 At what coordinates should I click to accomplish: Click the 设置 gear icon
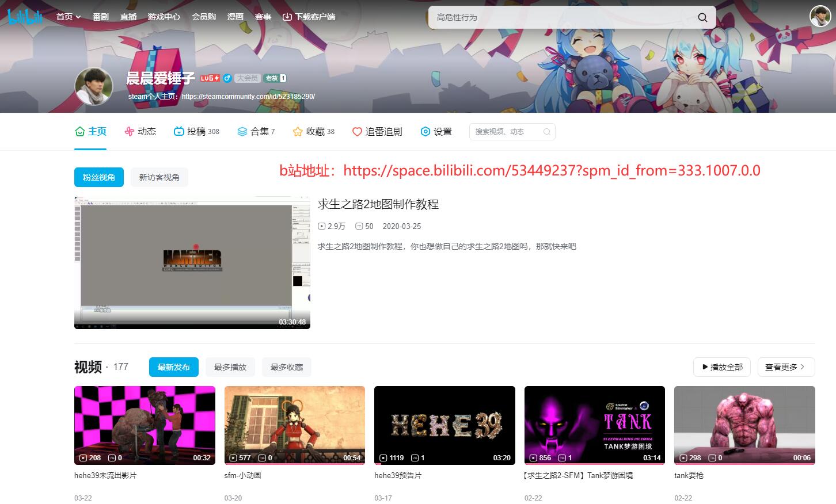tap(425, 132)
